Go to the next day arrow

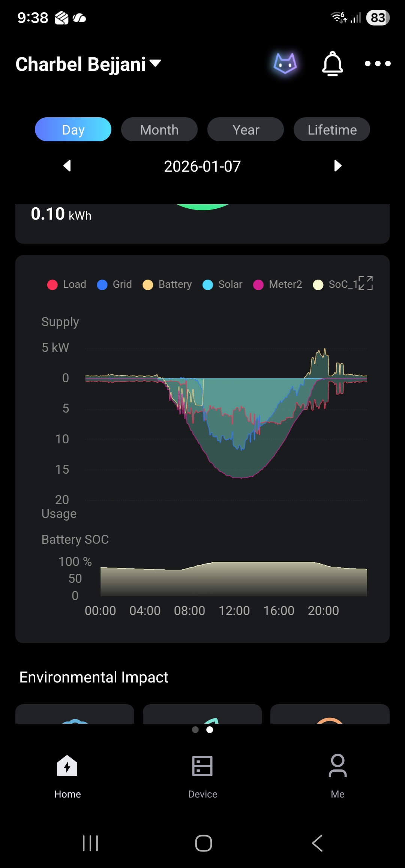(337, 166)
